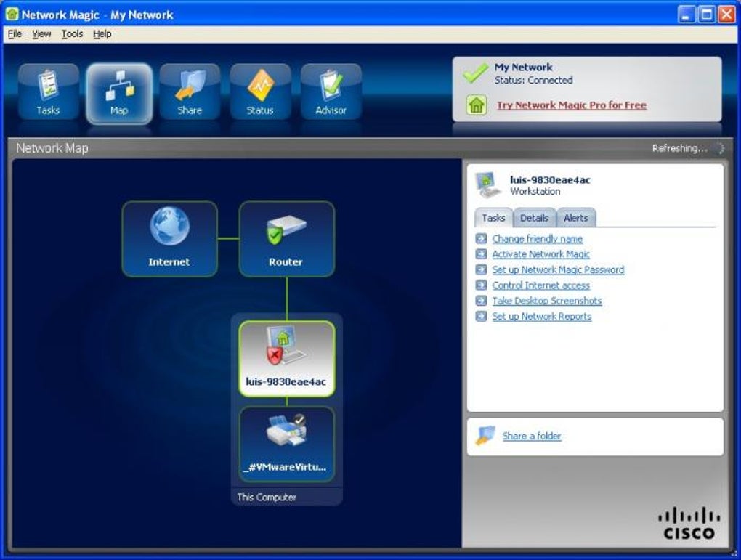This screenshot has width=741, height=560.
Task: Click the luis-9830eae4ac title in details panel
Action: tap(550, 179)
